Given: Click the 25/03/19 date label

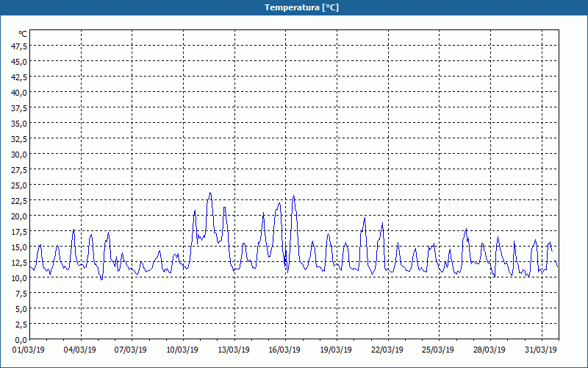Looking at the screenshot, I should pos(437,350).
